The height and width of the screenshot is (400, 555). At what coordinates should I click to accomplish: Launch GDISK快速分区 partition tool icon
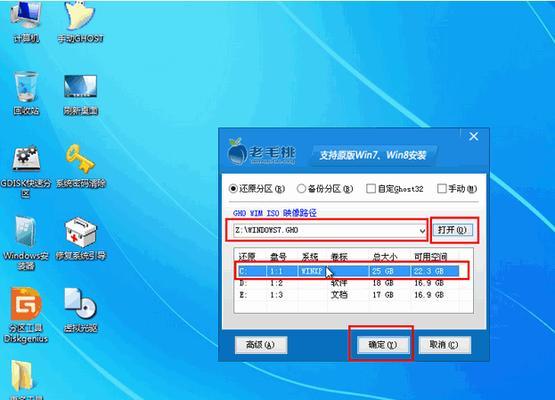tap(26, 171)
